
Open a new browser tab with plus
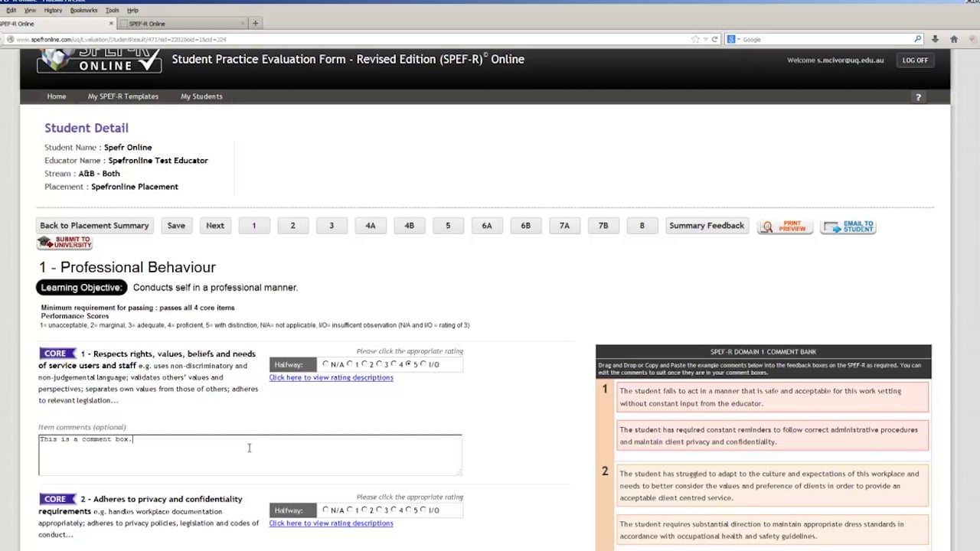pos(256,23)
